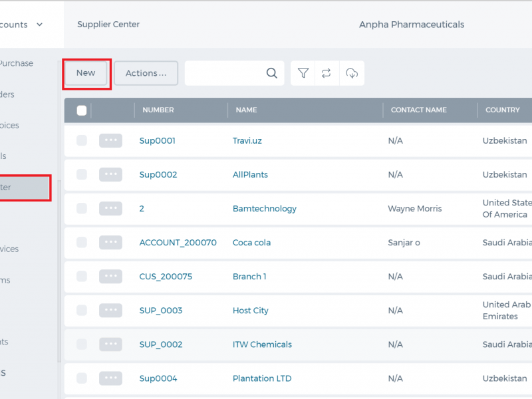Screen dimensions: 532x399
Task: Click United Arab Emirates country cell
Action: point(507,311)
